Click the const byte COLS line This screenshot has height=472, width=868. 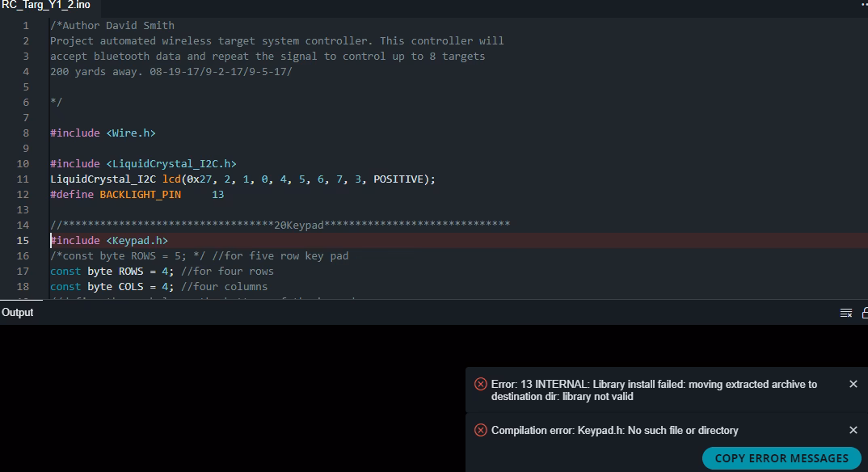tap(158, 287)
